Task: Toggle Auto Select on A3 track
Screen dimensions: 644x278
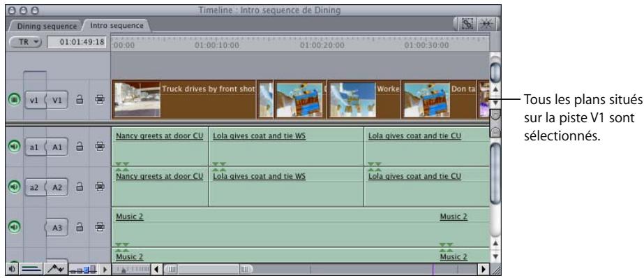Action: coord(99,227)
